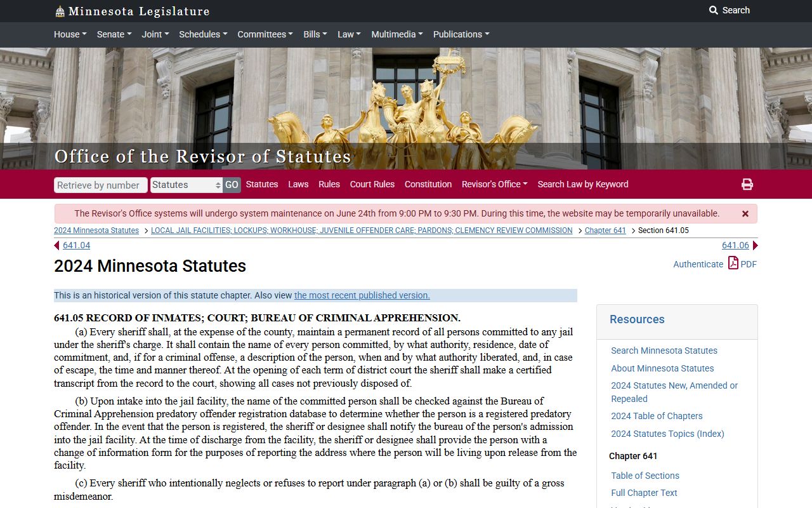Click the Retrieve by number field
The image size is (812, 508).
tap(101, 185)
